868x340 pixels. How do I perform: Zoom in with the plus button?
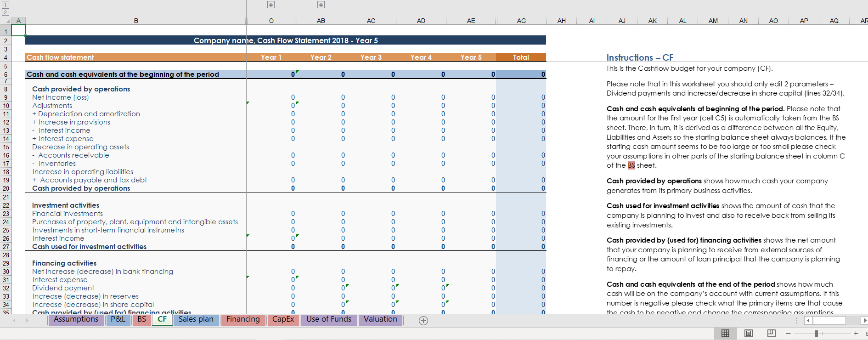tap(856, 334)
